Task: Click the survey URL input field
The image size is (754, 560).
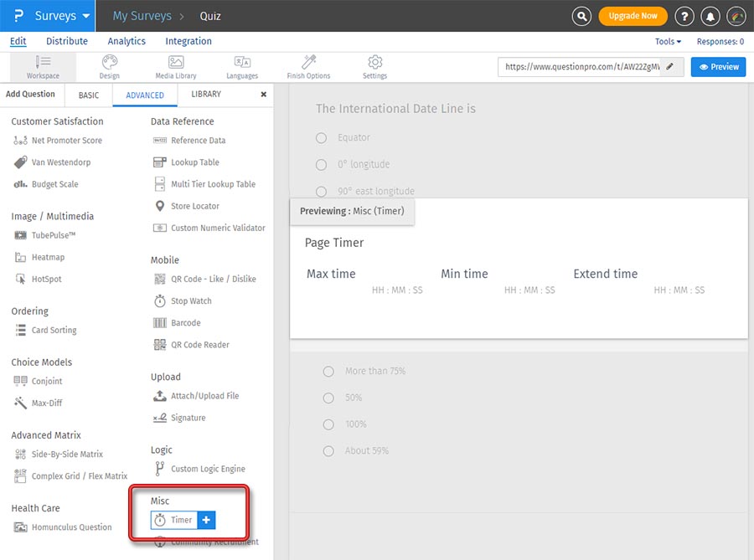Action: 580,67
